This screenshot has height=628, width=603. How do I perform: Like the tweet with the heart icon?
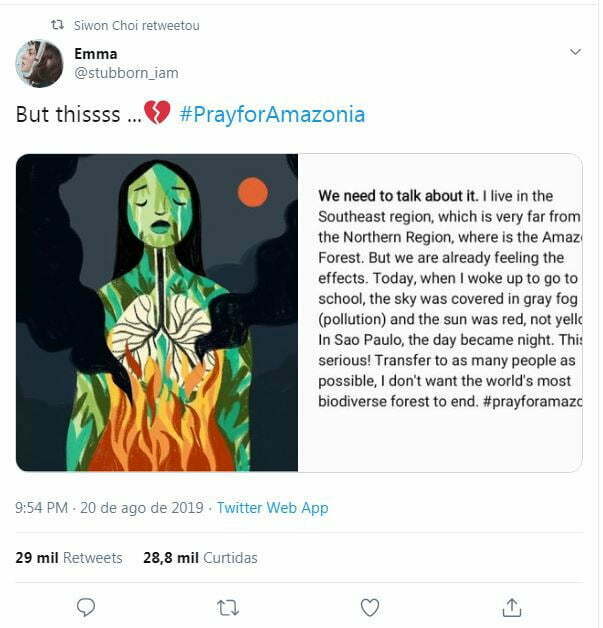pos(370,606)
